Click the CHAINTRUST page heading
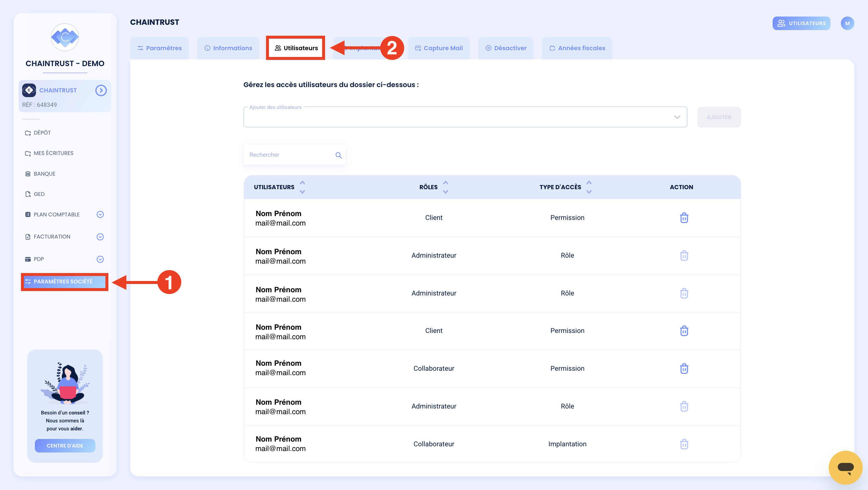Viewport: 868px width, 490px height. [154, 22]
